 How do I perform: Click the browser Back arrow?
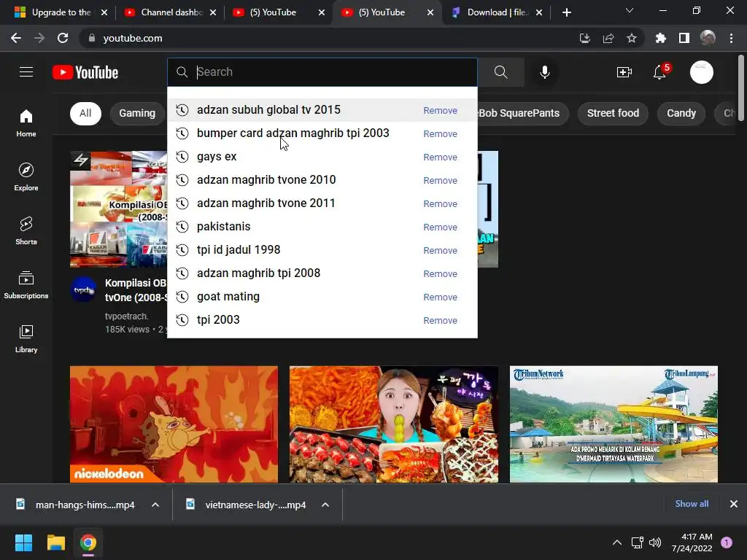pos(16,38)
